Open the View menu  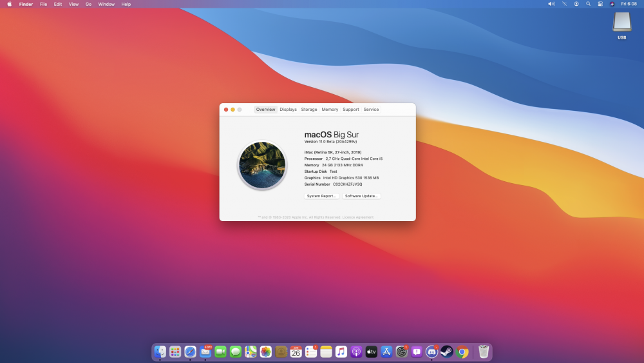point(73,4)
